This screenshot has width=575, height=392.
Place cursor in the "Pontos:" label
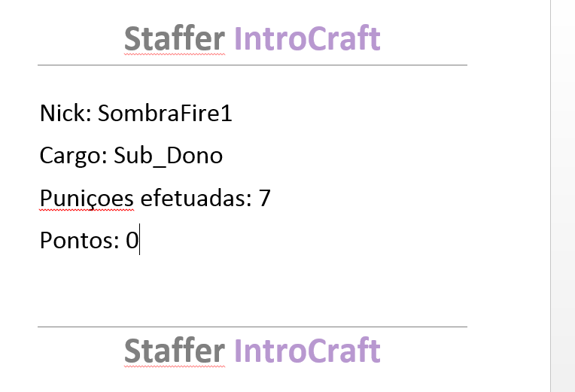(80, 241)
